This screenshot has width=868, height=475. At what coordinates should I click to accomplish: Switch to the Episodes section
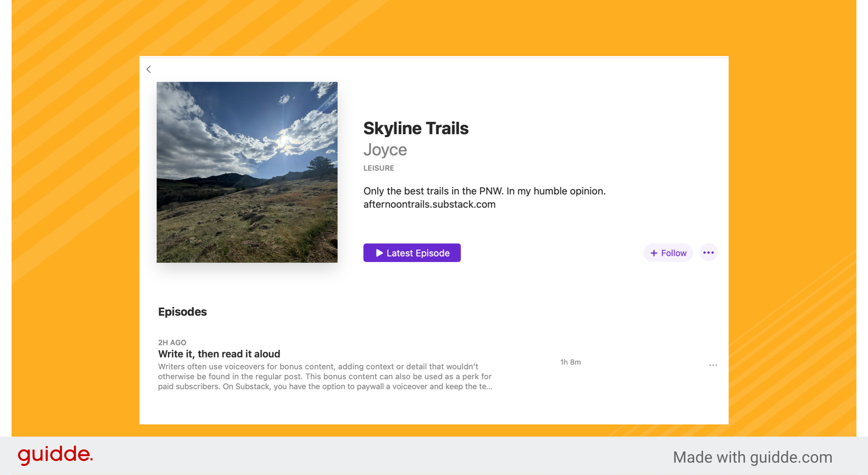click(183, 312)
